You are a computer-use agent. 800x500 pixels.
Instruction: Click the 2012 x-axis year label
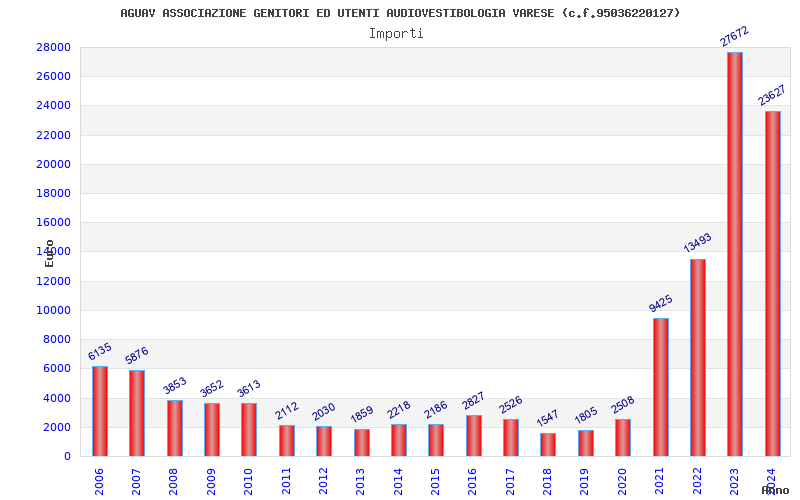(x=323, y=481)
